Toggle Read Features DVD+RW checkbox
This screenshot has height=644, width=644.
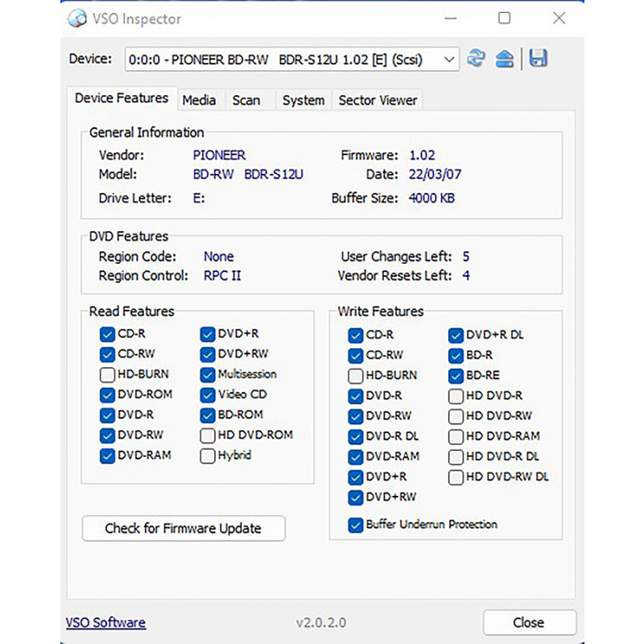tap(208, 354)
